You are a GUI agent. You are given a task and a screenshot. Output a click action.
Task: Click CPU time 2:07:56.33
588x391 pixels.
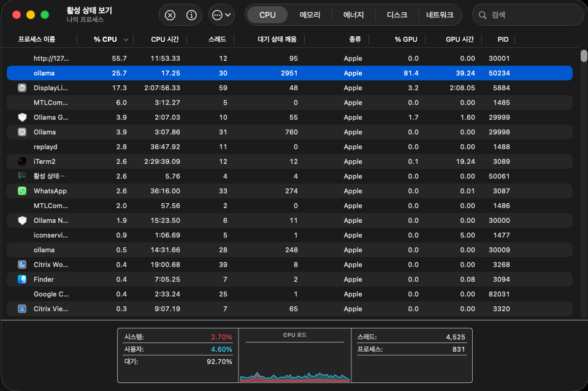click(x=162, y=88)
